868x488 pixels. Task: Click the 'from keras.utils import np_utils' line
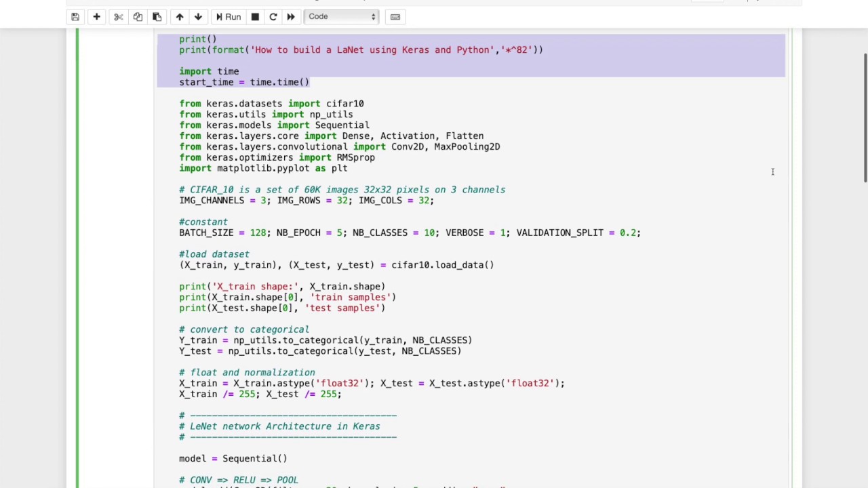tap(266, 115)
